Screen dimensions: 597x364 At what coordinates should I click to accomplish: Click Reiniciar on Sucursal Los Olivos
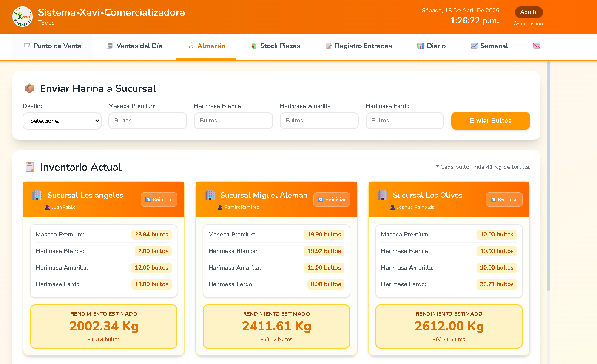[504, 199]
